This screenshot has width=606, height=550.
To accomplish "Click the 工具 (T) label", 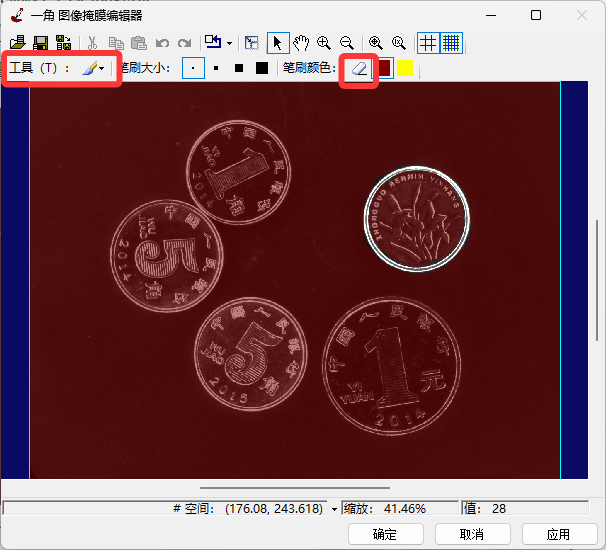I will [39, 68].
